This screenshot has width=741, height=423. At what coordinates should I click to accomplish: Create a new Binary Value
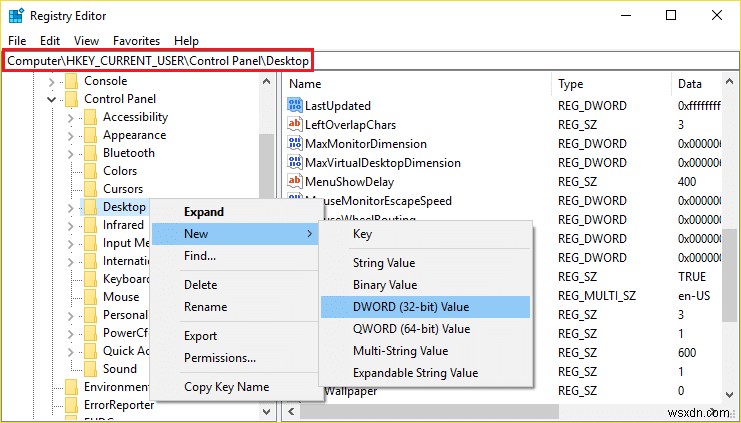(x=425, y=285)
